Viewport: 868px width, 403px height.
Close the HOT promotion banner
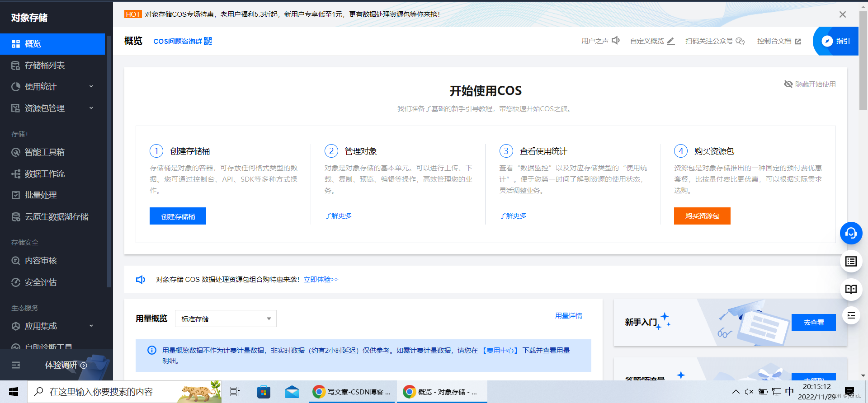[843, 14]
